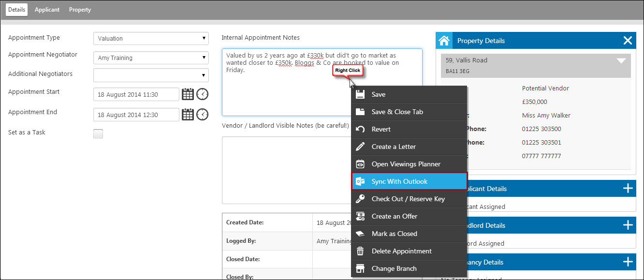The width and height of the screenshot is (644, 280).
Task: Open the Additional Negotiators dropdown
Action: [x=151, y=75]
